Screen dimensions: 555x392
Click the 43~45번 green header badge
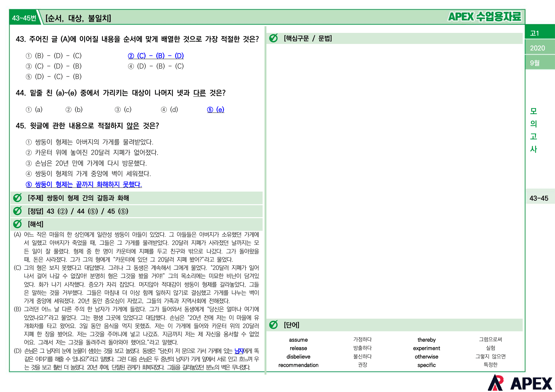click(x=24, y=18)
